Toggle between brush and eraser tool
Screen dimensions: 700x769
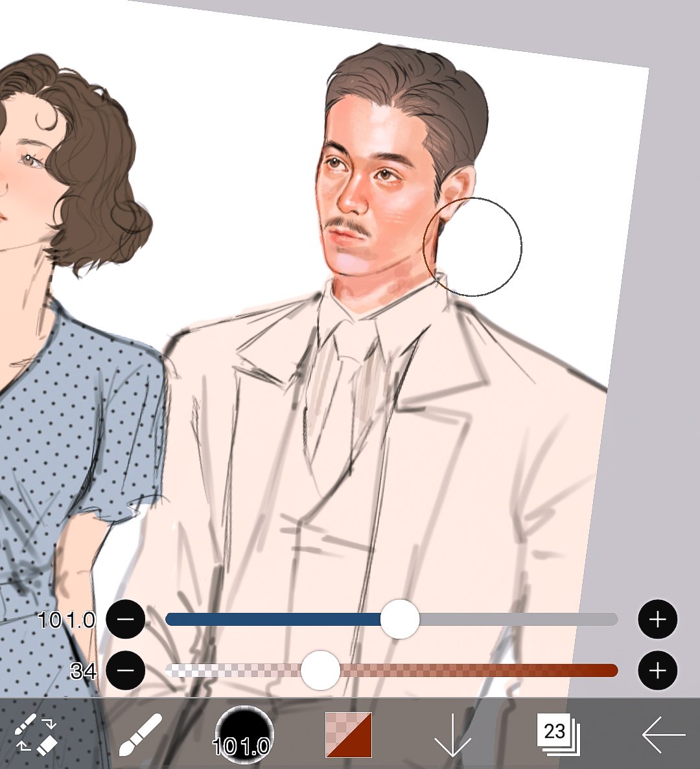tap(36, 734)
